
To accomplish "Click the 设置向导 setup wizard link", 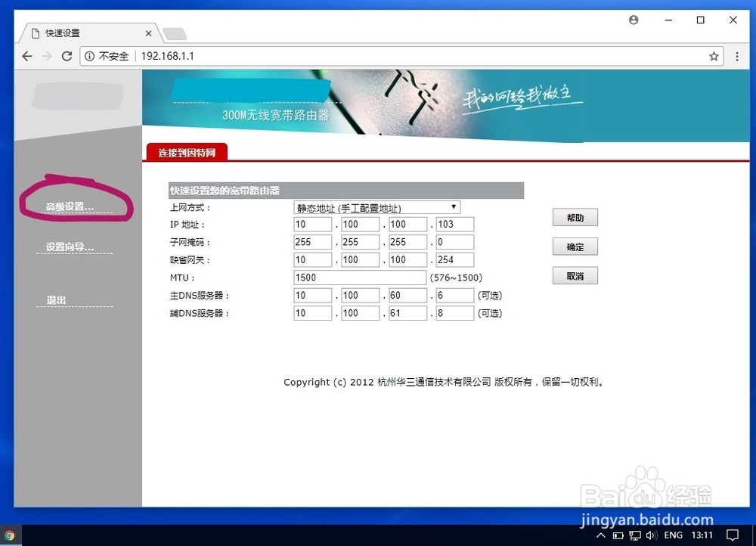I will click(72, 247).
